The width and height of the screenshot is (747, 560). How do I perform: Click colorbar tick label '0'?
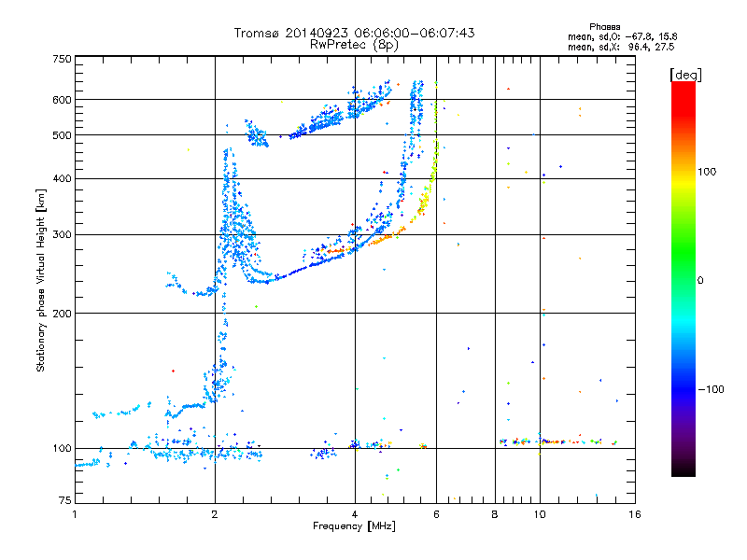pos(700,280)
